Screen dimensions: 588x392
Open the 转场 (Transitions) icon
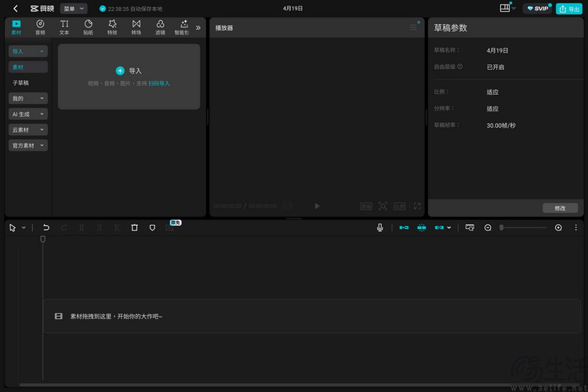pyautogui.click(x=136, y=27)
